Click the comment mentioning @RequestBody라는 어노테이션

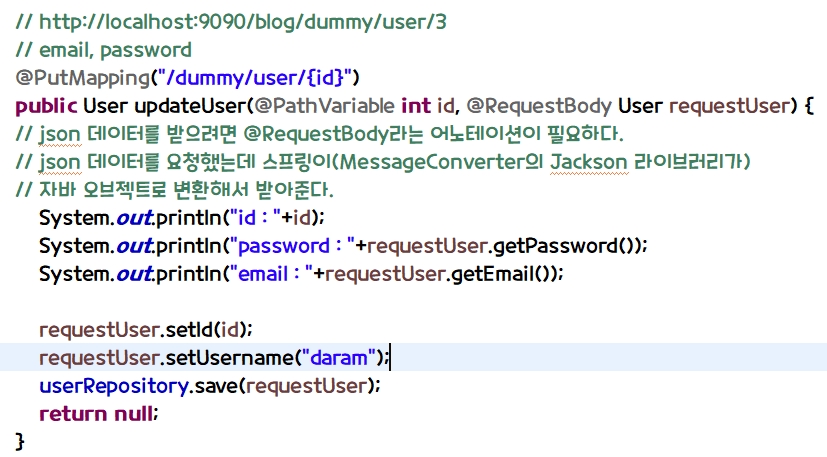pyautogui.click(x=320, y=134)
